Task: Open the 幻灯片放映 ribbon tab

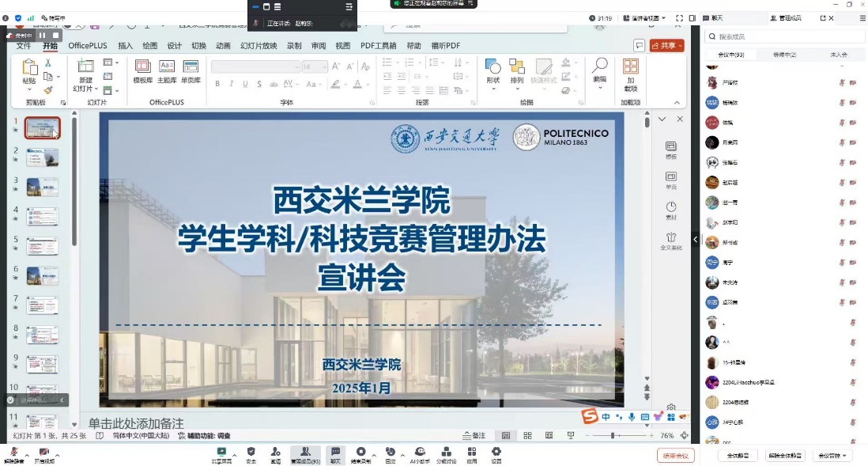Action: click(259, 46)
